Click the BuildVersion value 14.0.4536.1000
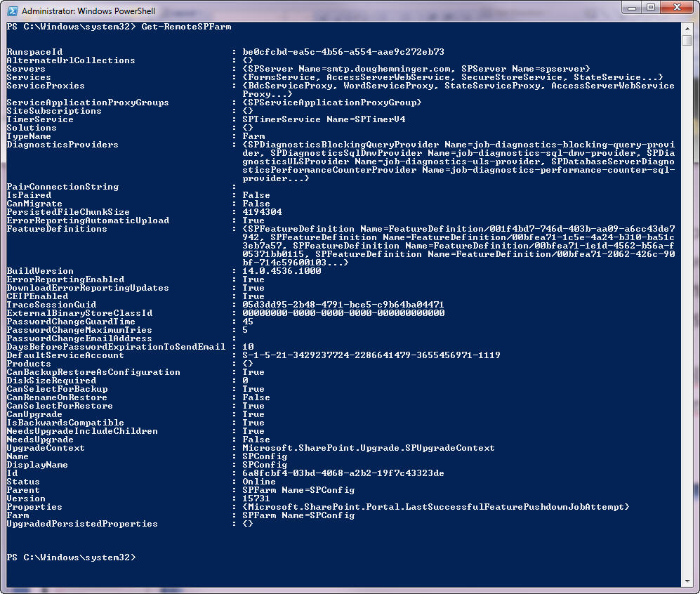 point(282,271)
